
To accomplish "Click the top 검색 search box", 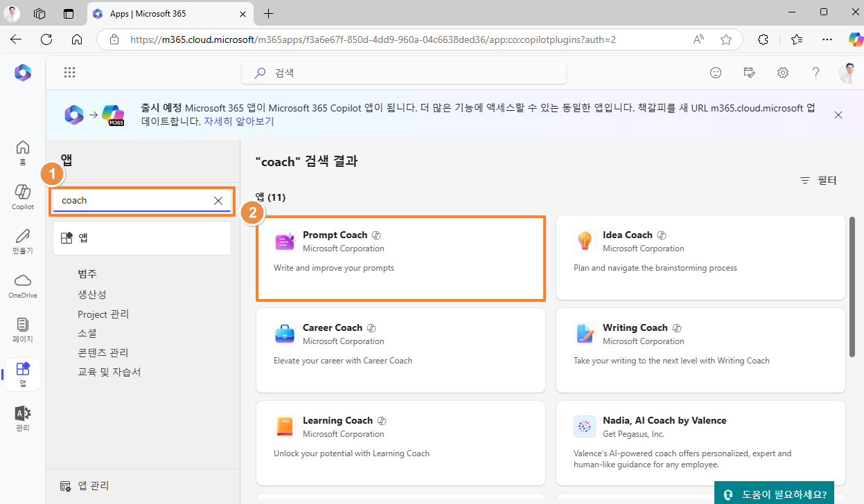I will [404, 73].
